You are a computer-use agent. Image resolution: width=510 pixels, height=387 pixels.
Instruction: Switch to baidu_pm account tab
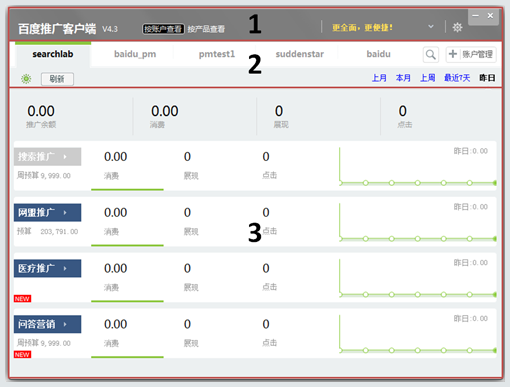point(135,54)
